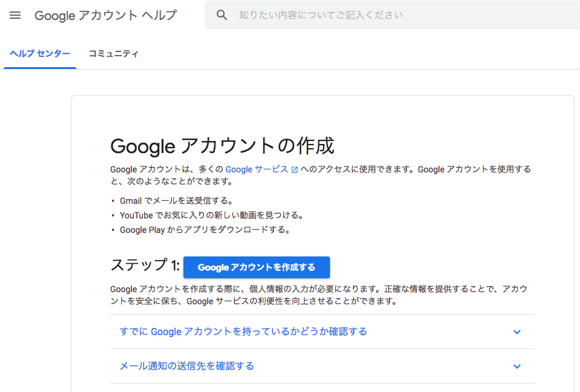Click bullet Google Play からアプリをダウンロードする。
This screenshot has width=580, height=392.
[205, 230]
